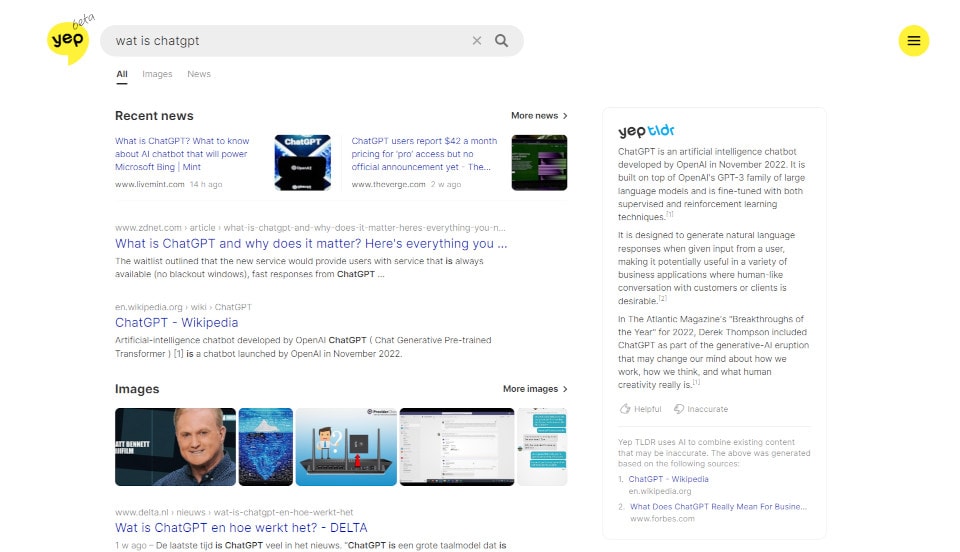Viewport: 960px width, 552px height.
Task: Click the magnifying glass search icon
Action: [x=501, y=40]
